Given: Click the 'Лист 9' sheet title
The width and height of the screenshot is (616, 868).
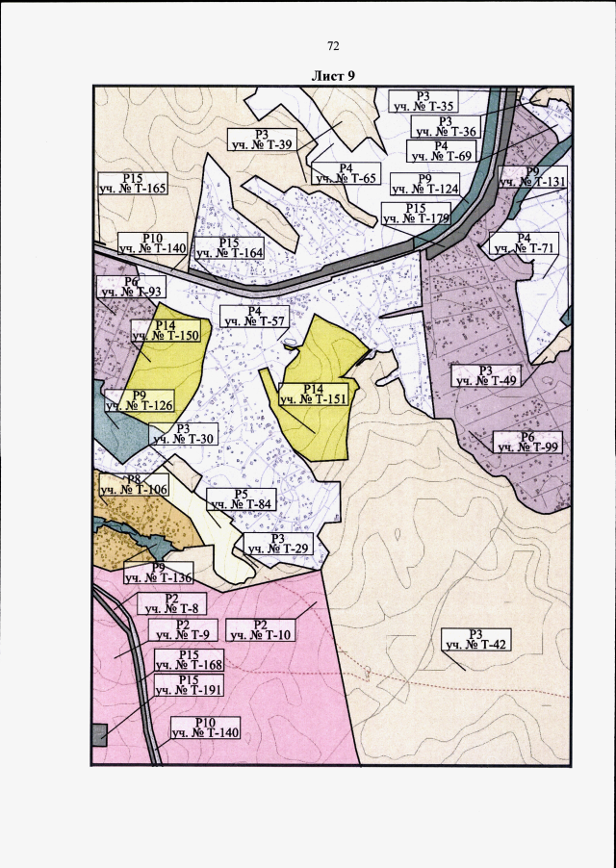Looking at the screenshot, I should [x=334, y=75].
